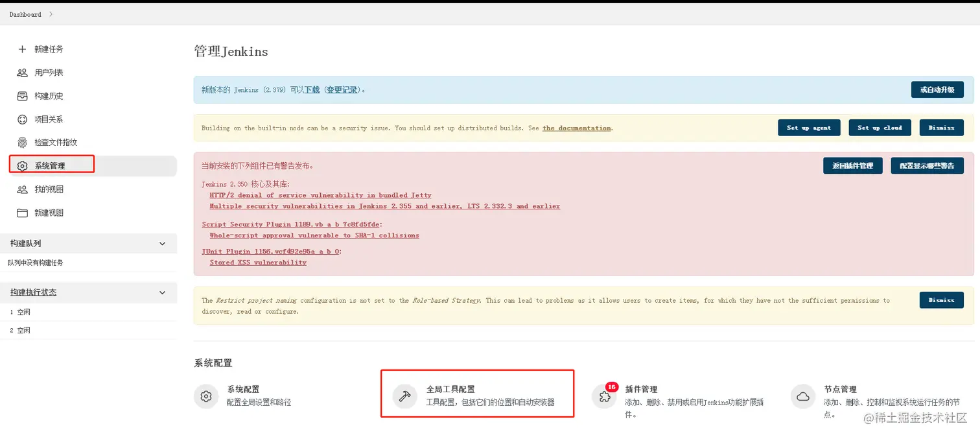
Task: Click the 返回插件管理 button
Action: 853,166
